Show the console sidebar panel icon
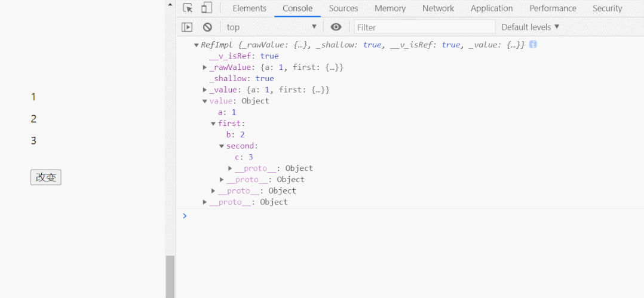 pyautogui.click(x=187, y=27)
